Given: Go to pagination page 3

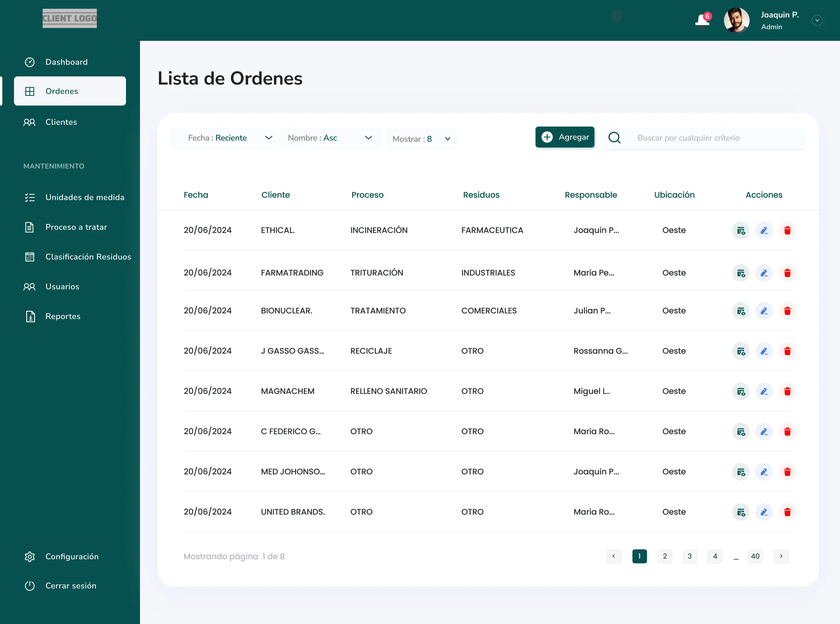Looking at the screenshot, I should tap(689, 556).
